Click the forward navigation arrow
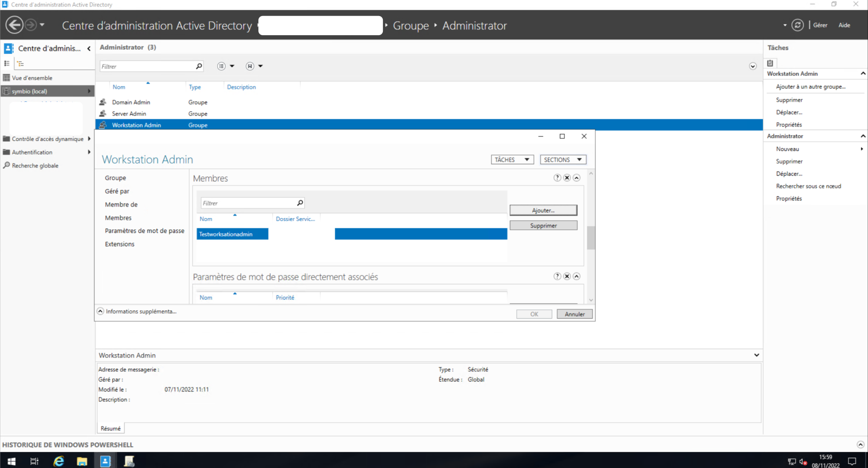 (31, 25)
